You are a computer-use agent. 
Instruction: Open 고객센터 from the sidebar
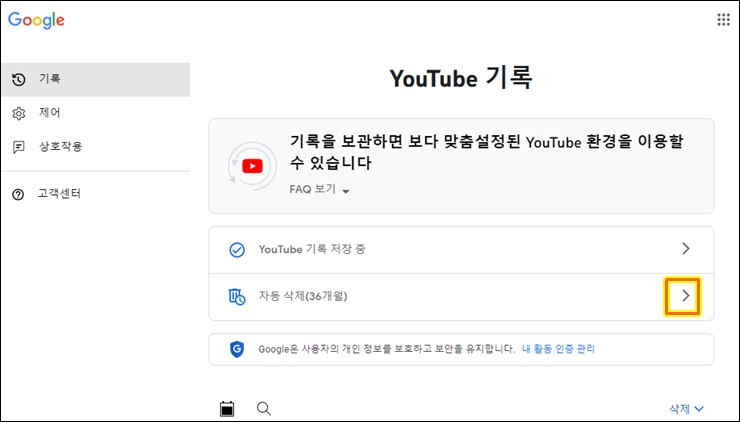(x=96, y=194)
